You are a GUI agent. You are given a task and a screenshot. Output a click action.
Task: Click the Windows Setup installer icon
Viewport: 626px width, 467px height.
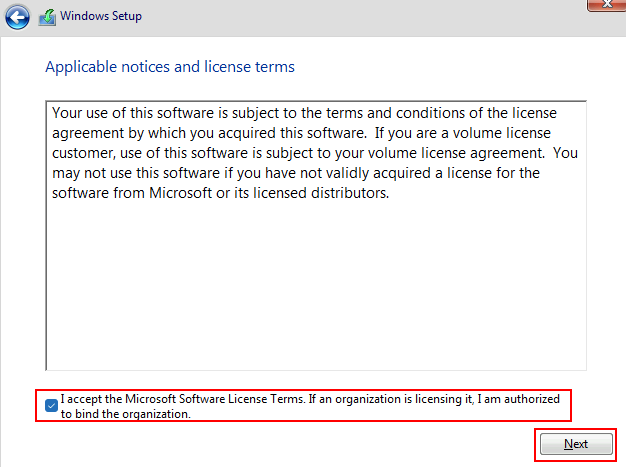click(47, 17)
